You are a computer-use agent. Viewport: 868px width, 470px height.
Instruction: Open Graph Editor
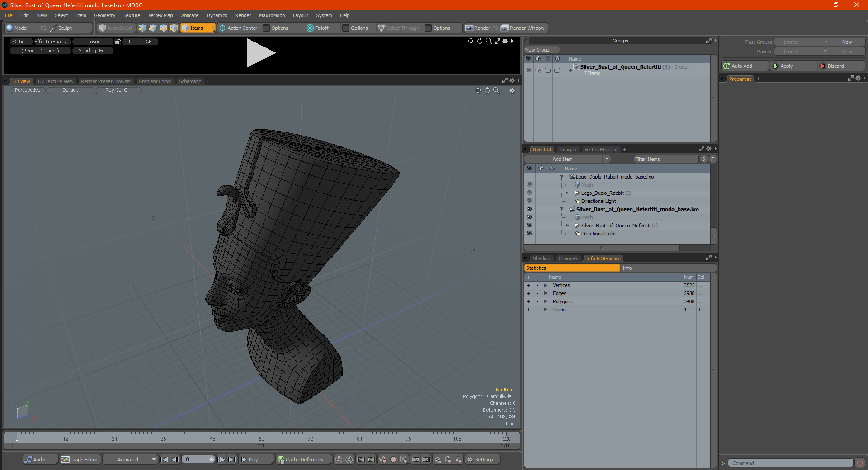coord(80,460)
